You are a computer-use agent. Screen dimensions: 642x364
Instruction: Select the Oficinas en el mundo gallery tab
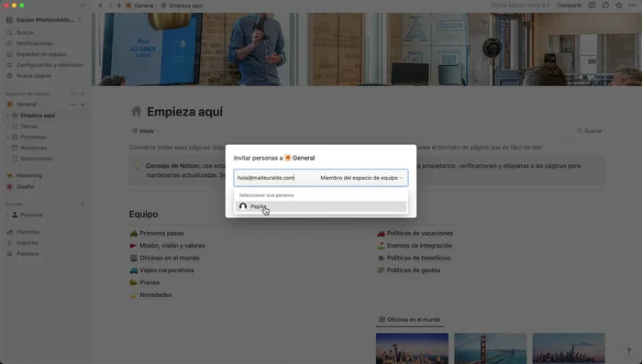point(409,319)
